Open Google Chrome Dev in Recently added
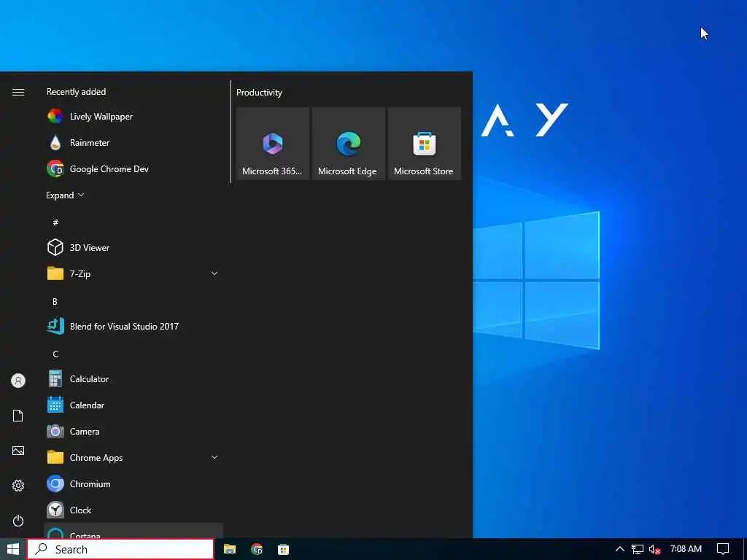Viewport: 747px width, 560px height. pyautogui.click(x=133, y=169)
